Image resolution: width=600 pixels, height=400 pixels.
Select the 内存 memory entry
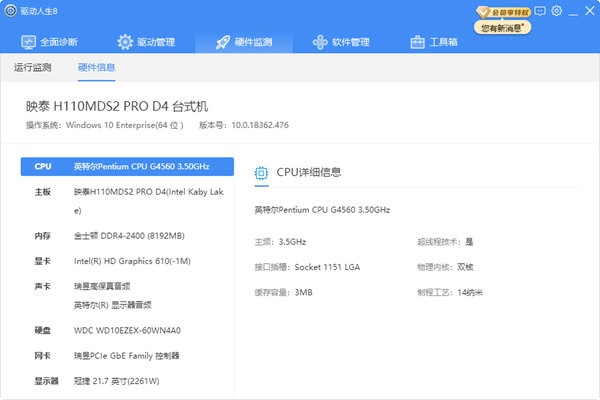127,235
